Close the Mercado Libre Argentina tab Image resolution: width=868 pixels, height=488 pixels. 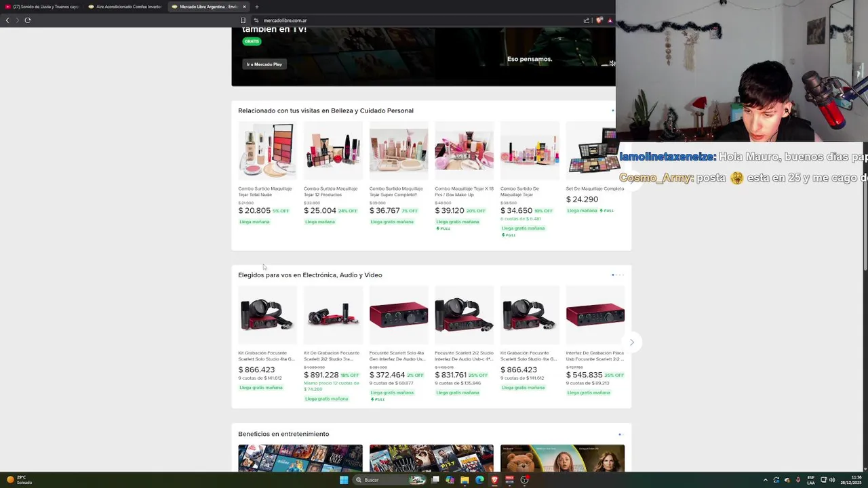[244, 7]
